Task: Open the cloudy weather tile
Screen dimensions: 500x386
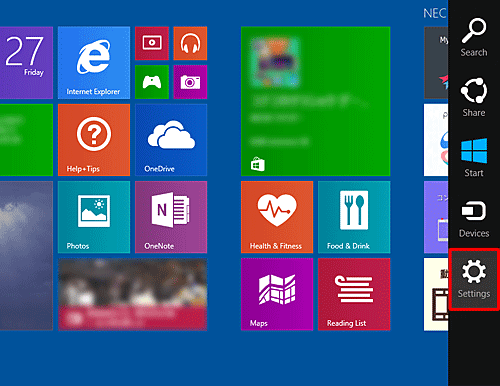Action: [26, 256]
